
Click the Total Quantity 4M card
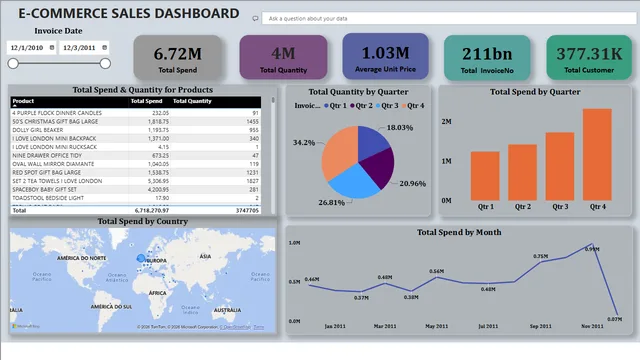(x=283, y=57)
